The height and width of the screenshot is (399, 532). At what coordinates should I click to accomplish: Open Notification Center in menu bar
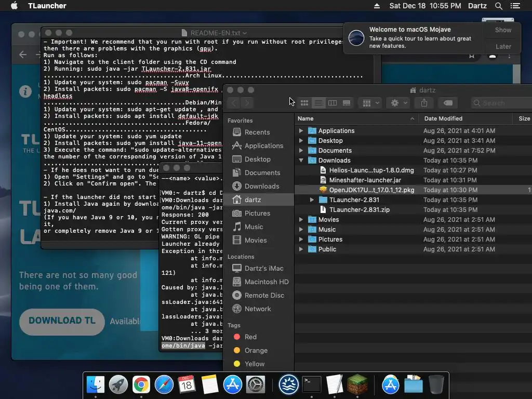(x=515, y=6)
